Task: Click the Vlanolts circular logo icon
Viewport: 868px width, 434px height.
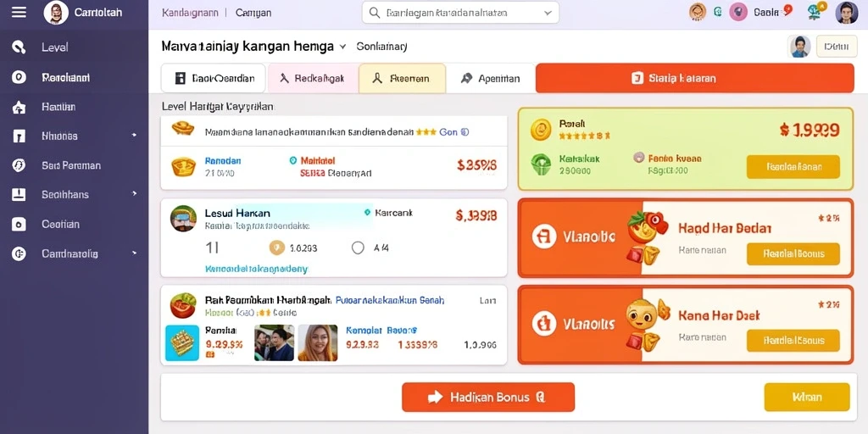Action: [x=543, y=323]
